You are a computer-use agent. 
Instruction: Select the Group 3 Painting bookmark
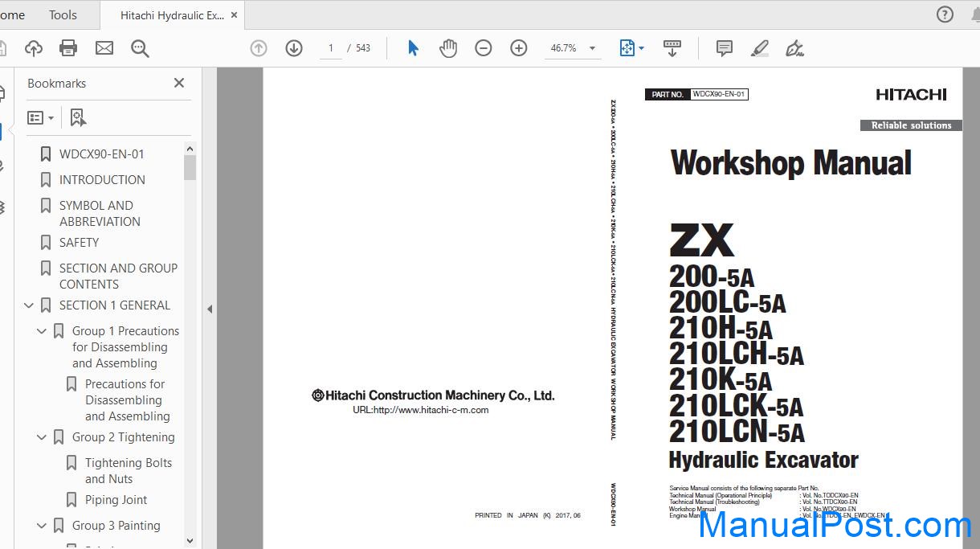116,526
